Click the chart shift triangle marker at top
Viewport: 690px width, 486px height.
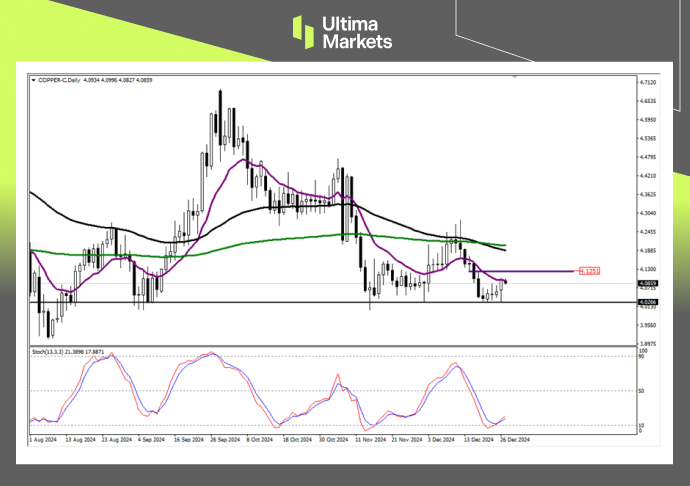tap(515, 76)
